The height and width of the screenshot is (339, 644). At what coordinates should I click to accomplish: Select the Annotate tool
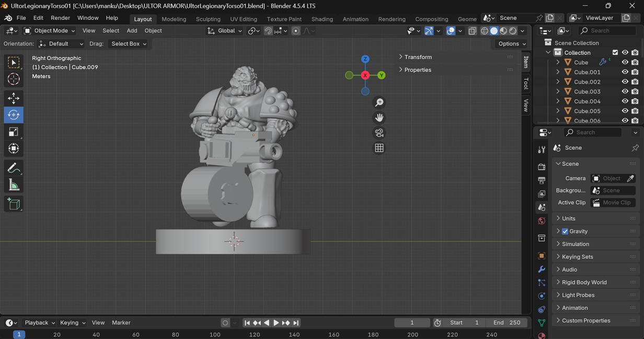(14, 168)
